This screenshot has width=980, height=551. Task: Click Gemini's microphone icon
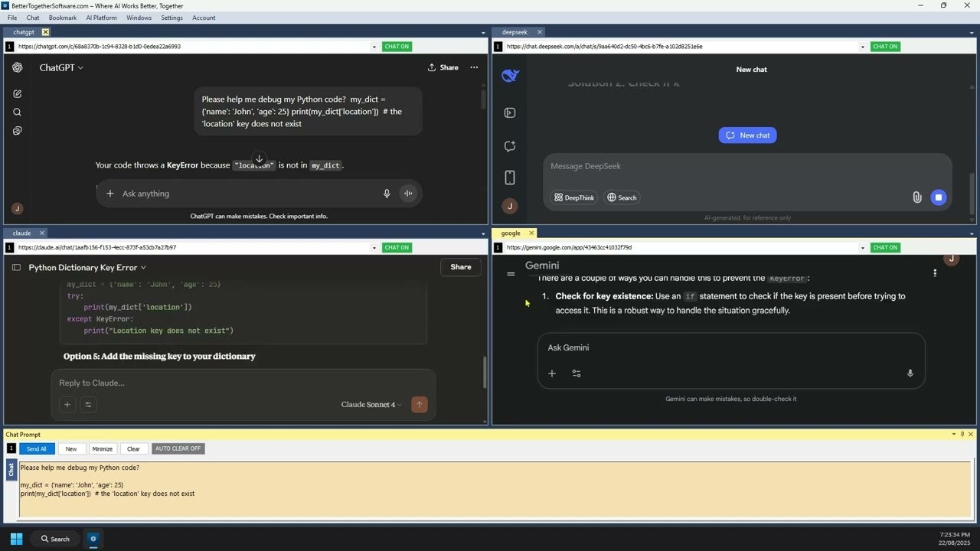pyautogui.click(x=910, y=373)
